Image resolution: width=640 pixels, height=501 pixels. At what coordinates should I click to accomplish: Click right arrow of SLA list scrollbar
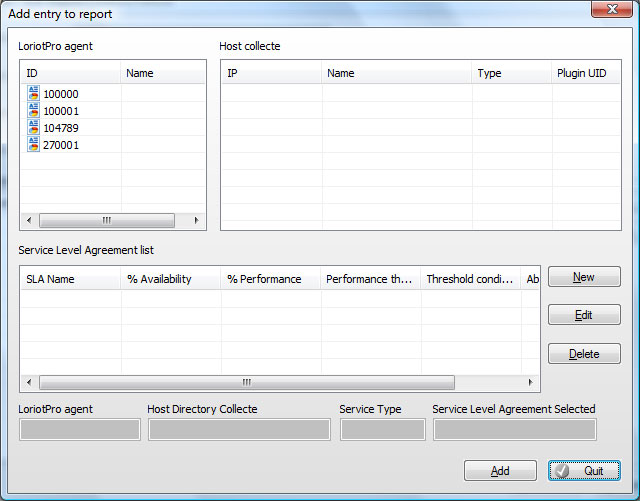coord(530,383)
